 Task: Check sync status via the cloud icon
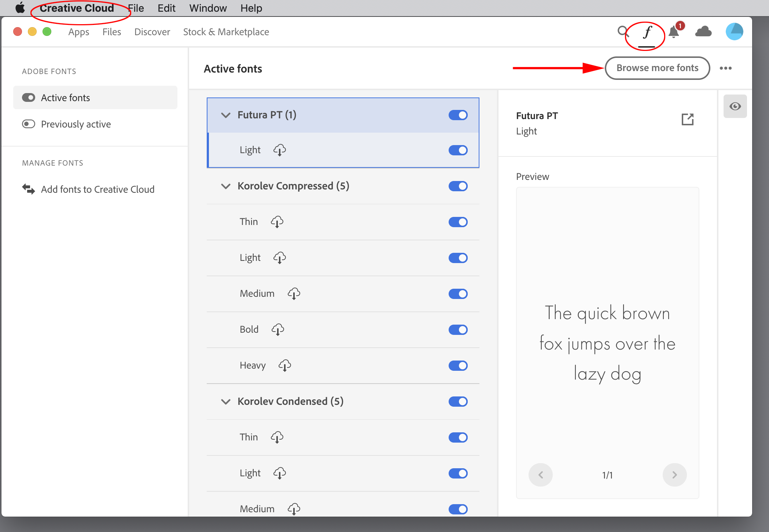pos(703,32)
